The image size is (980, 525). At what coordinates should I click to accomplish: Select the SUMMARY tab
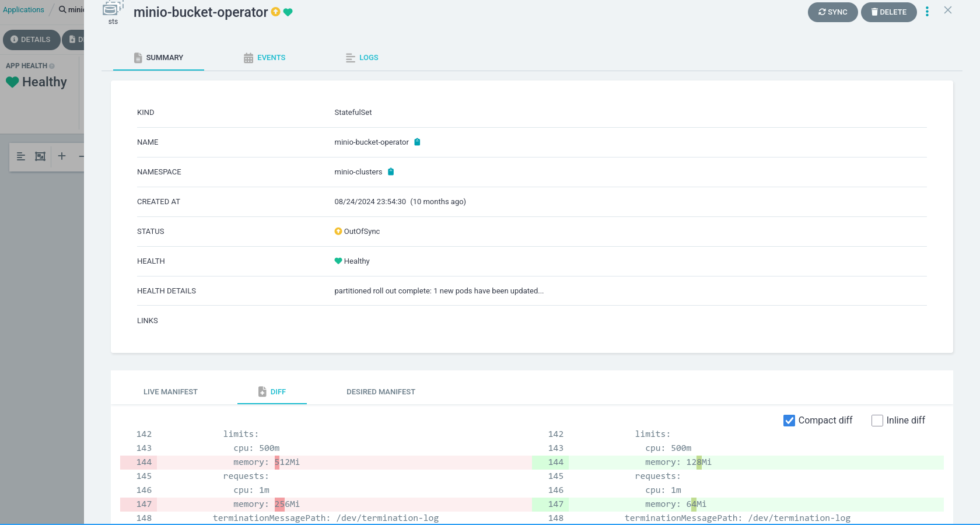[x=158, y=58]
